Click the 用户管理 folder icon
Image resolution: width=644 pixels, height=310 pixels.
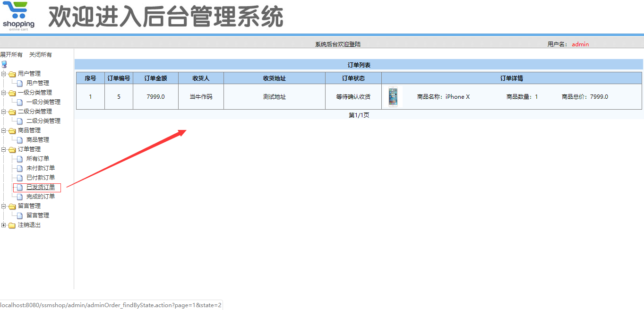click(x=12, y=74)
